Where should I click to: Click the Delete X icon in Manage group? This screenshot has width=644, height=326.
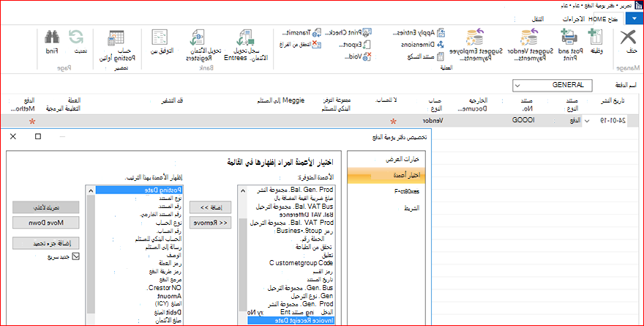[x=628, y=37]
